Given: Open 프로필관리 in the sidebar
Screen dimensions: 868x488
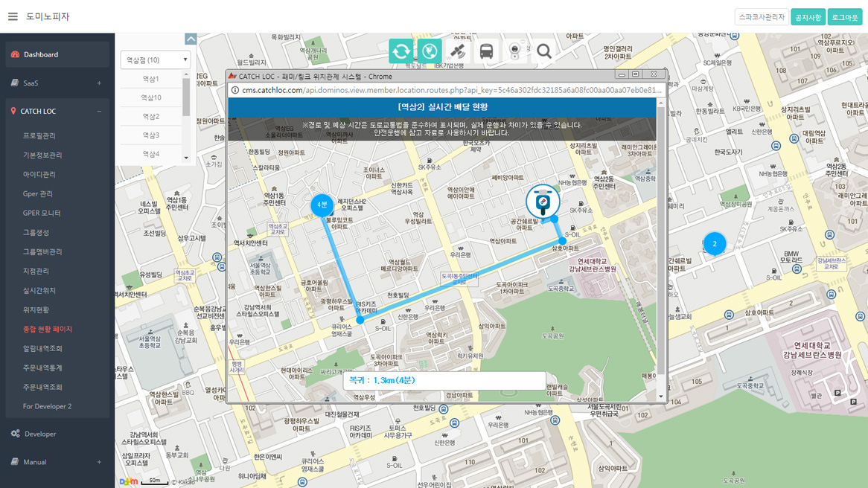Looking at the screenshot, I should 39,135.
